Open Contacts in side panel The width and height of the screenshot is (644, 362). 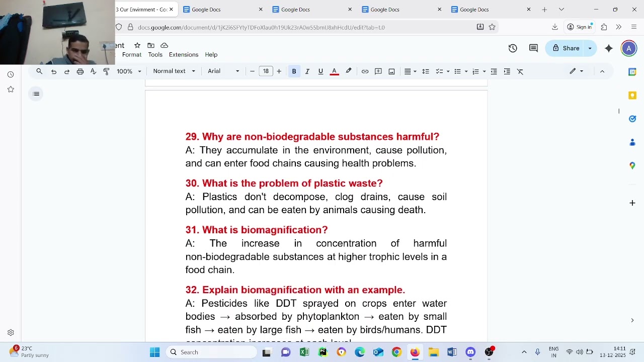point(632,142)
